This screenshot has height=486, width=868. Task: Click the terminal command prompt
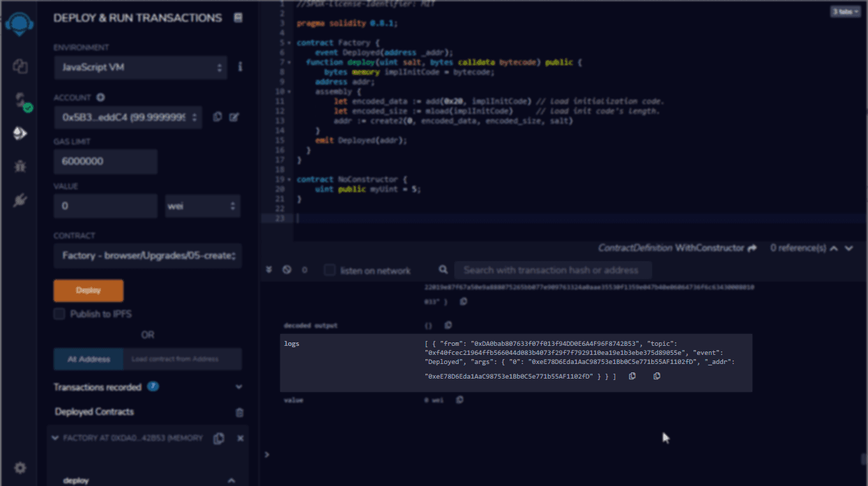coord(267,454)
